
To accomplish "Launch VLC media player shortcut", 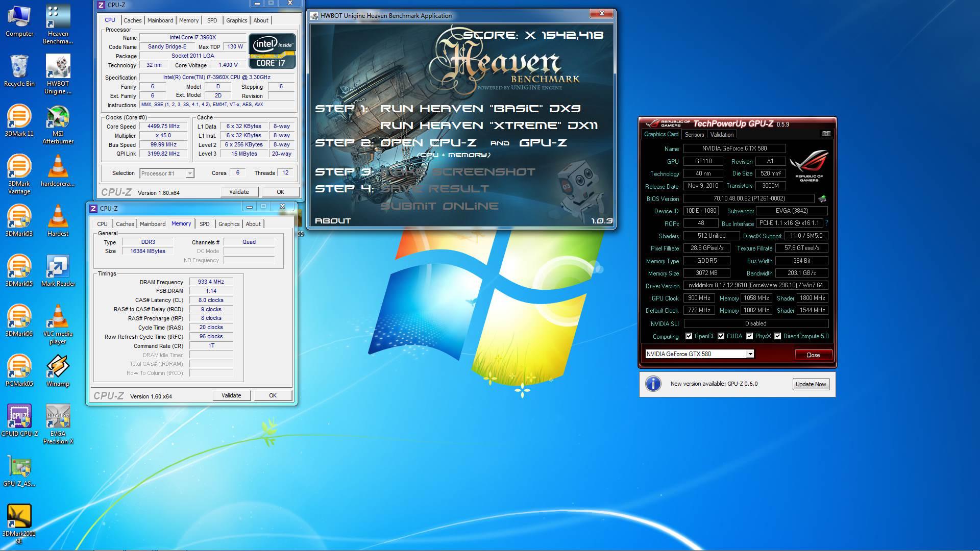I will pyautogui.click(x=58, y=324).
